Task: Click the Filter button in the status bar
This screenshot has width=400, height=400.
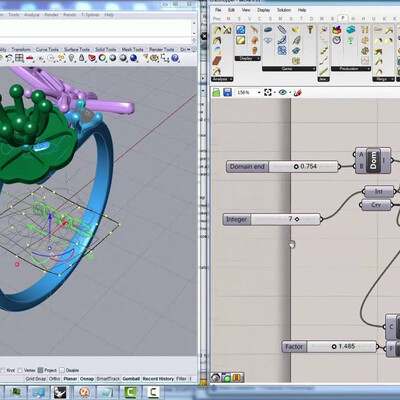Action: click(x=181, y=379)
